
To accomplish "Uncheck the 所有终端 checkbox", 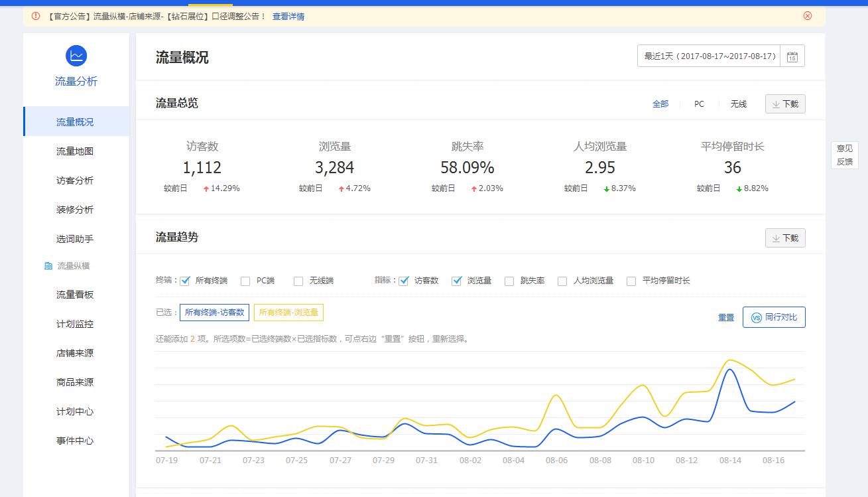I will [185, 281].
